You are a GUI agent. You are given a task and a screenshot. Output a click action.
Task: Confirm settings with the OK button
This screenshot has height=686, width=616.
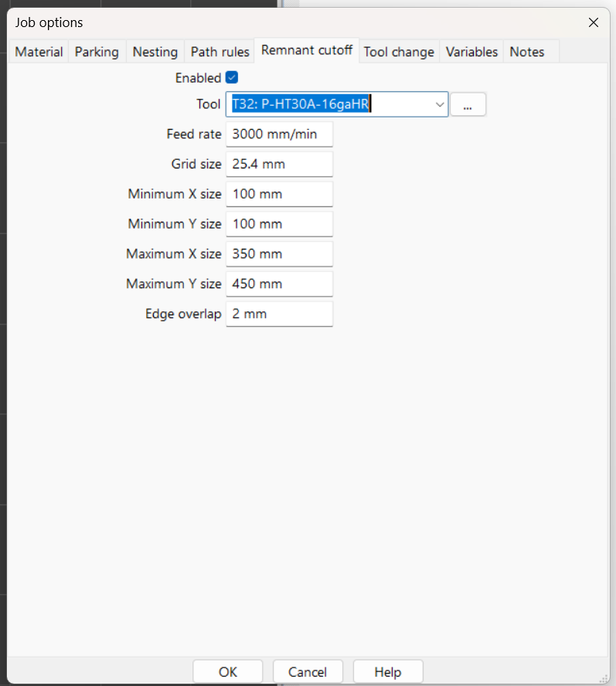coord(227,671)
